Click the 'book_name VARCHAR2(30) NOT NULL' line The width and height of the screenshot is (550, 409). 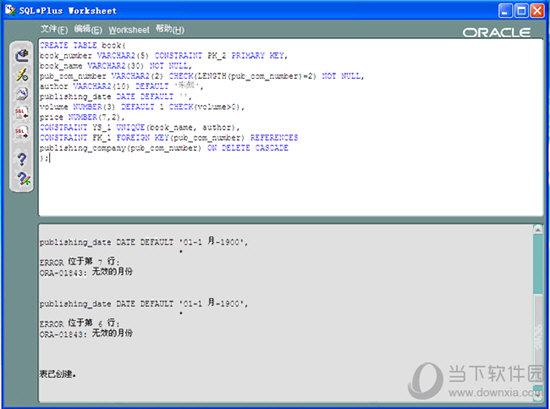(115, 66)
